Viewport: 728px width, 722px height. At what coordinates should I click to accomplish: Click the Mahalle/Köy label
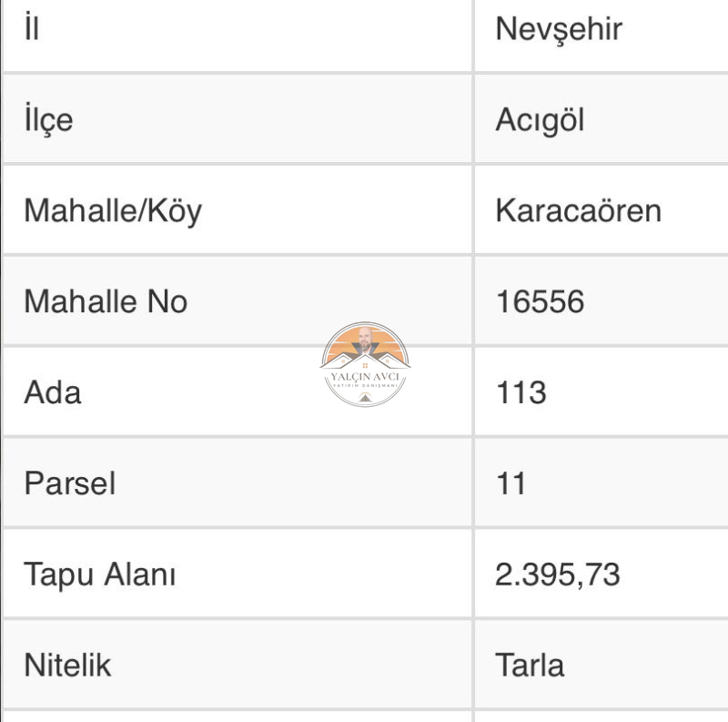coord(113,211)
